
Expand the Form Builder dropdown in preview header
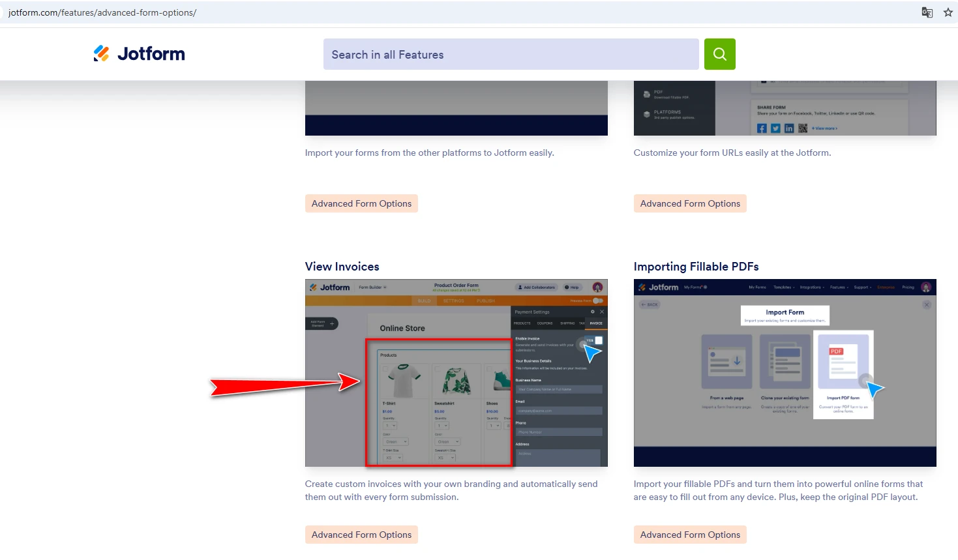tap(373, 287)
